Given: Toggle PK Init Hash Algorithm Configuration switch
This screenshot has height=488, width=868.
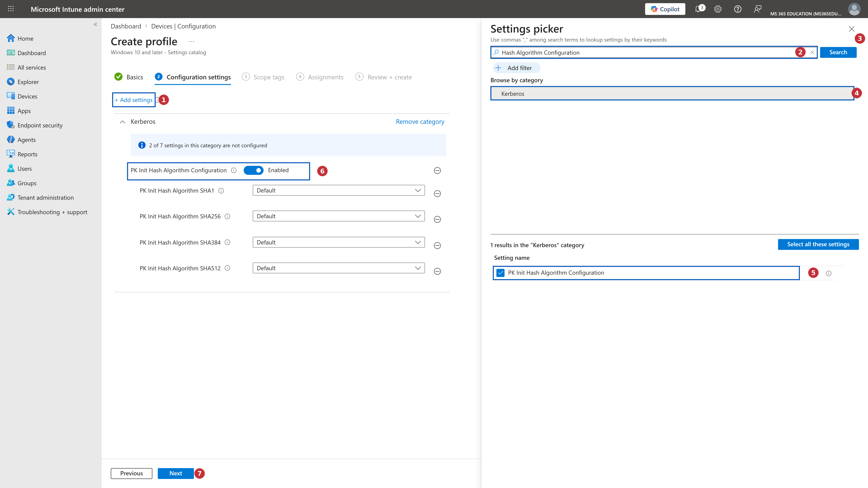Looking at the screenshot, I should [x=253, y=170].
